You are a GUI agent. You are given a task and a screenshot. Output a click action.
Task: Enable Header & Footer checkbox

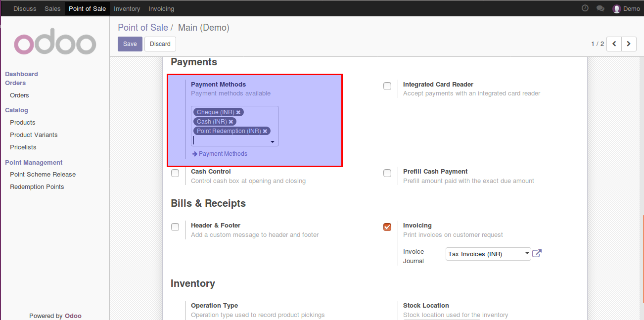175,227
